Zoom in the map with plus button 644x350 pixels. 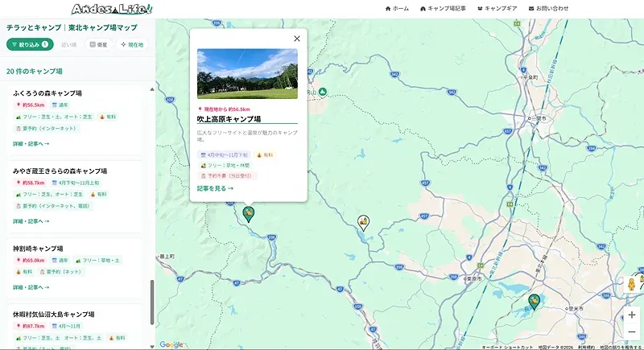[632, 315]
